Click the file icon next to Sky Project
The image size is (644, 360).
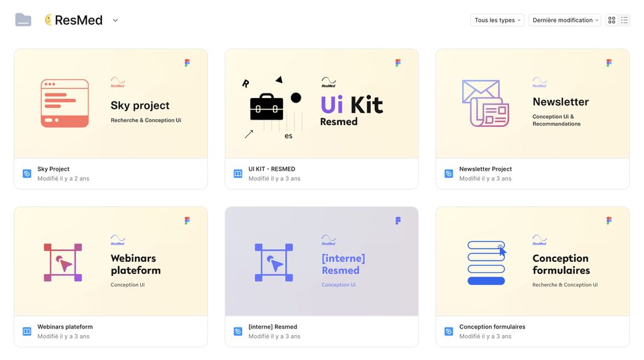pyautogui.click(x=27, y=174)
